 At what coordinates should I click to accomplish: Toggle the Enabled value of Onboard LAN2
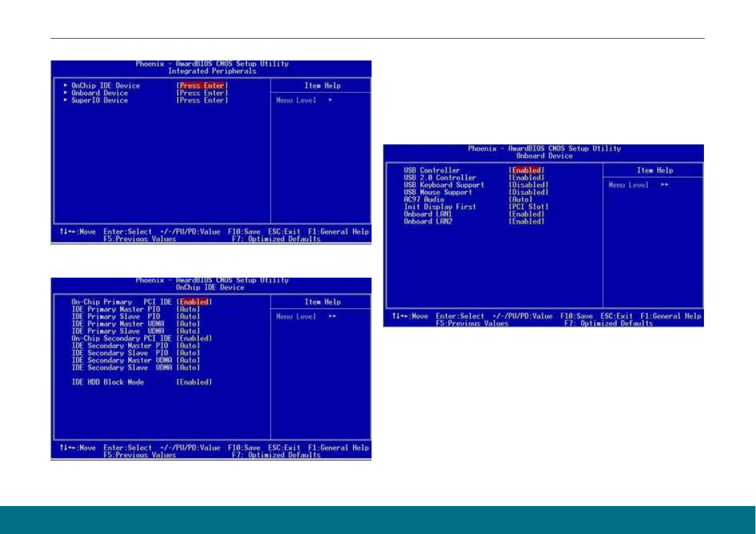click(527, 221)
